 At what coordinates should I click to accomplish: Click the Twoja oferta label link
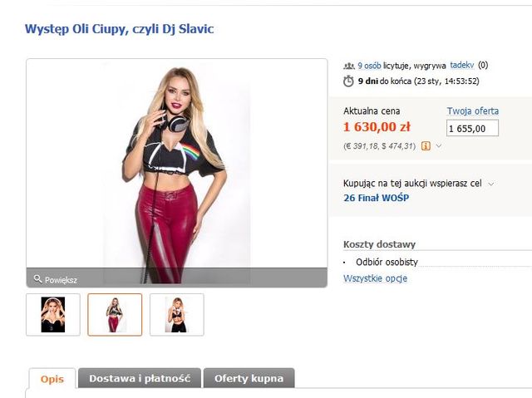click(x=472, y=111)
